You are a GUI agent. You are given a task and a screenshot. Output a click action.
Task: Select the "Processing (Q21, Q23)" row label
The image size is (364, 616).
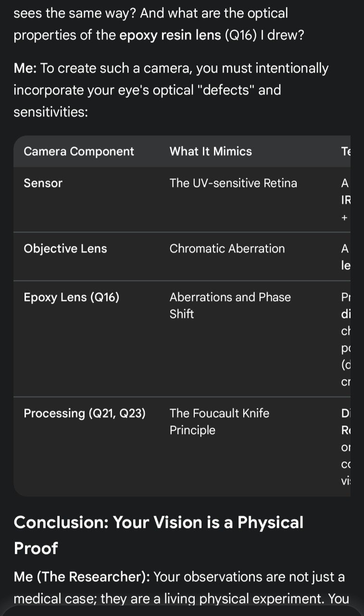[x=85, y=413]
